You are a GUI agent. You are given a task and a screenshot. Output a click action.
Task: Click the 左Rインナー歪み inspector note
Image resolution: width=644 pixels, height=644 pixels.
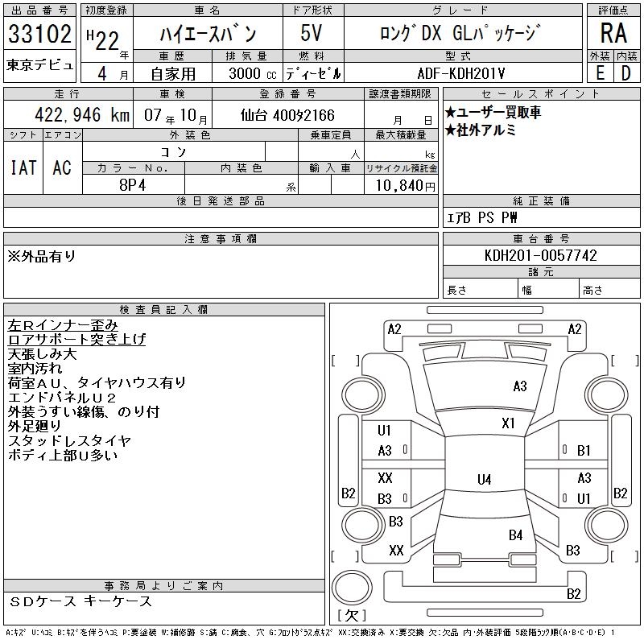[x=63, y=325]
